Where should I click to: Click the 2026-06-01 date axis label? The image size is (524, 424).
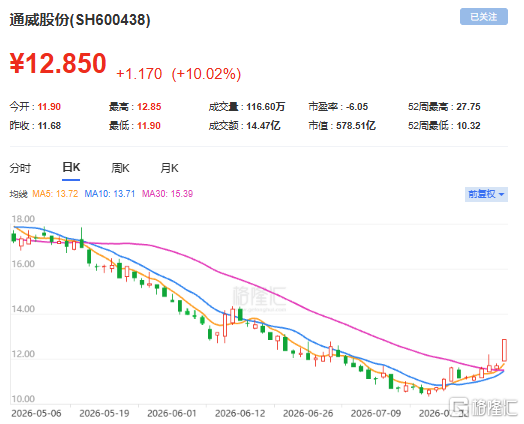pos(172,414)
